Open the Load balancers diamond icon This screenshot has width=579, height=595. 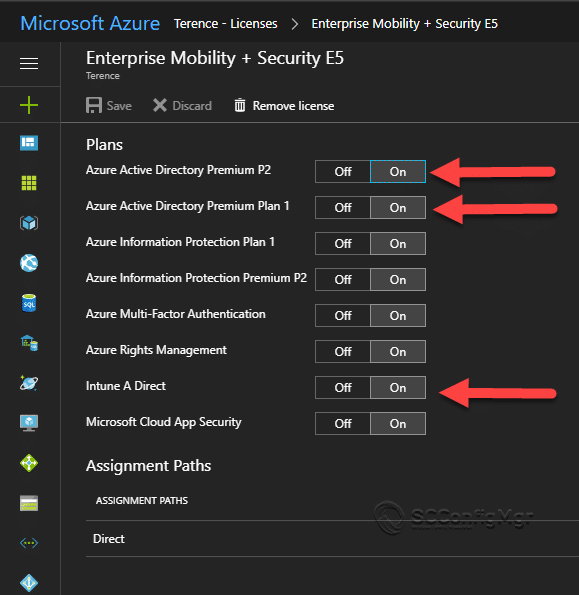[x=29, y=463]
